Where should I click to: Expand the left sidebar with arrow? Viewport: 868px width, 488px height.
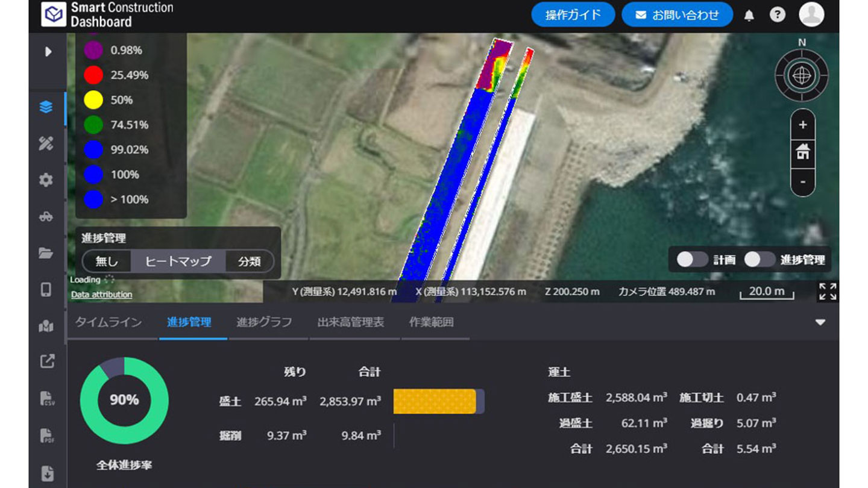tap(48, 52)
